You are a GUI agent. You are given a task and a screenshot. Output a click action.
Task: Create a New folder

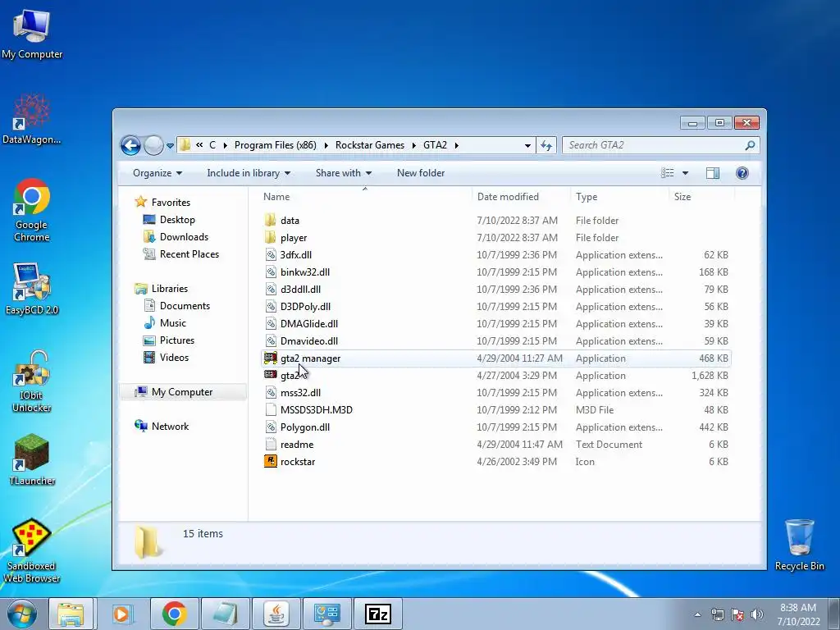pyautogui.click(x=421, y=173)
